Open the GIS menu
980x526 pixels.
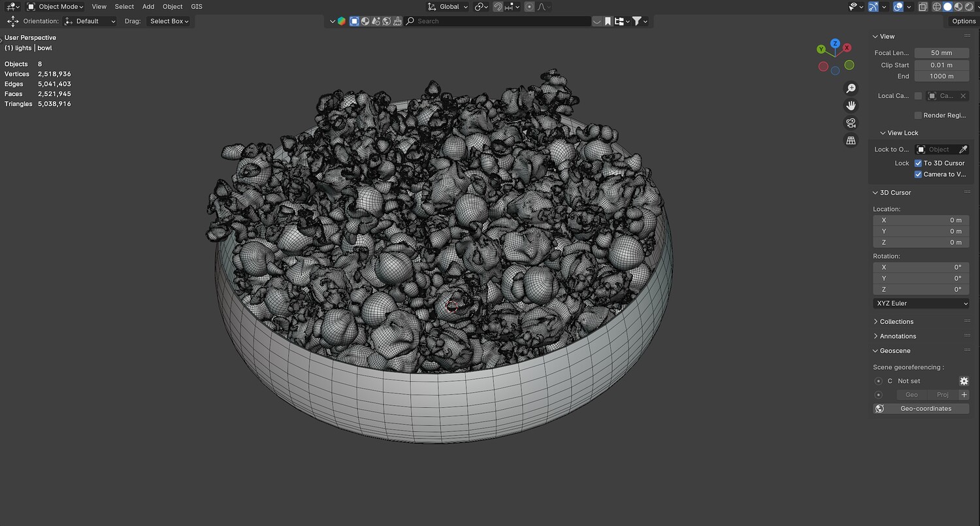click(x=197, y=7)
